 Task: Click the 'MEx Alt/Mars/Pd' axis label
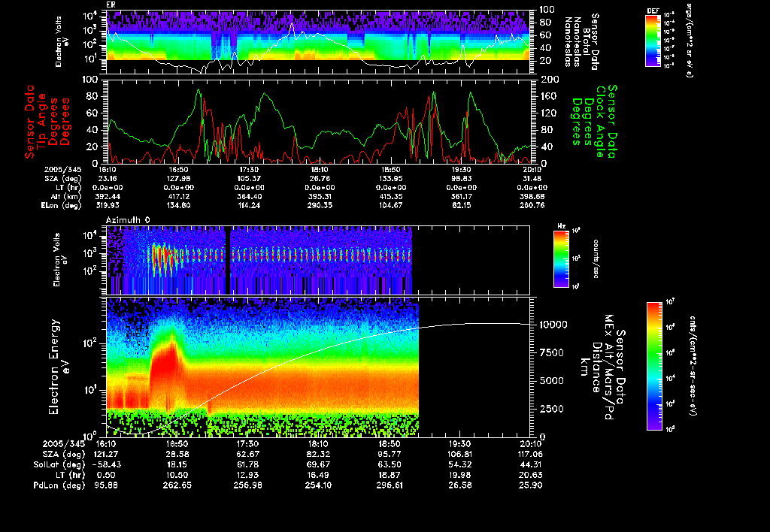click(x=609, y=367)
